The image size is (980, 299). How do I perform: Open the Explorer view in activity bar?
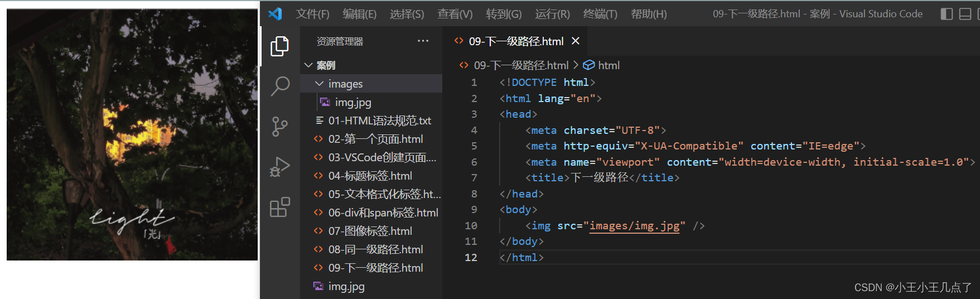(280, 46)
